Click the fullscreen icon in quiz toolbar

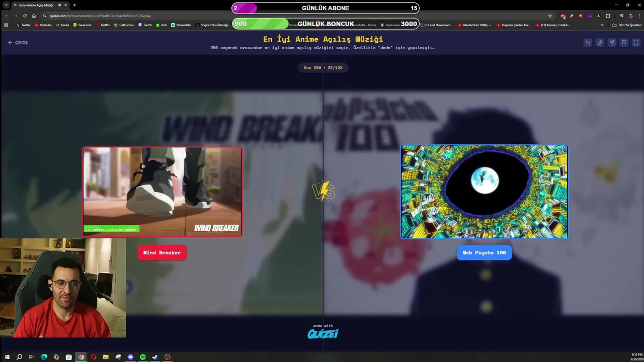[x=636, y=43]
